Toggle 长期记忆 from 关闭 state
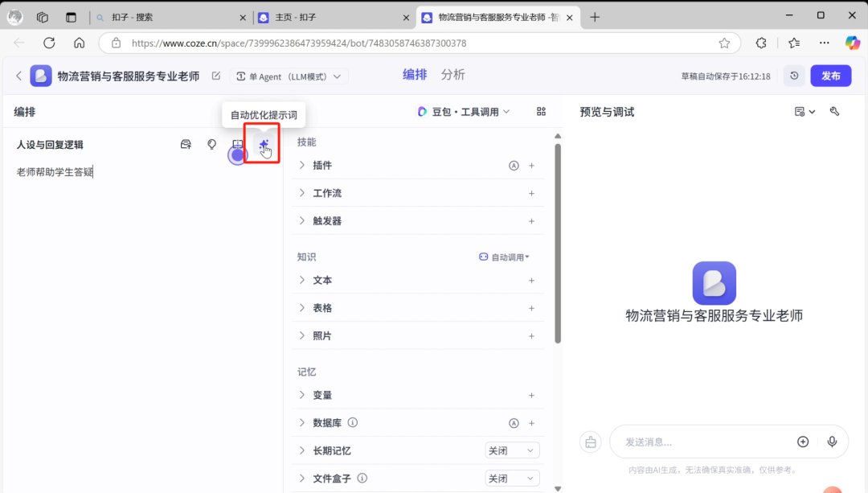 coord(512,450)
